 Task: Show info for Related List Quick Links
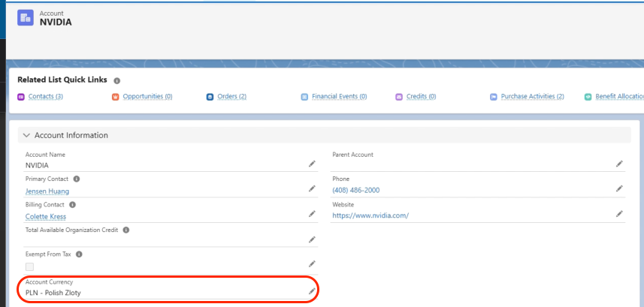116,80
